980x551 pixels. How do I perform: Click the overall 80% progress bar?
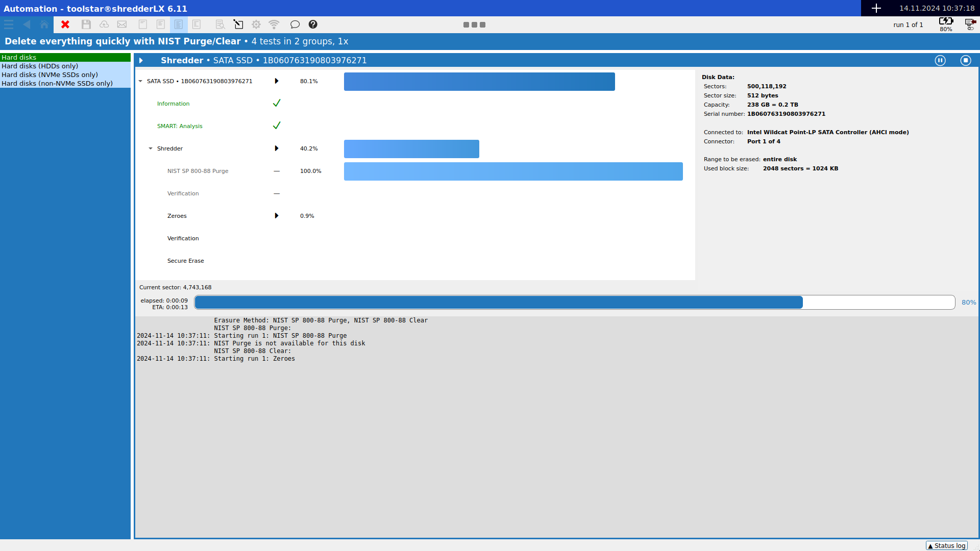574,303
